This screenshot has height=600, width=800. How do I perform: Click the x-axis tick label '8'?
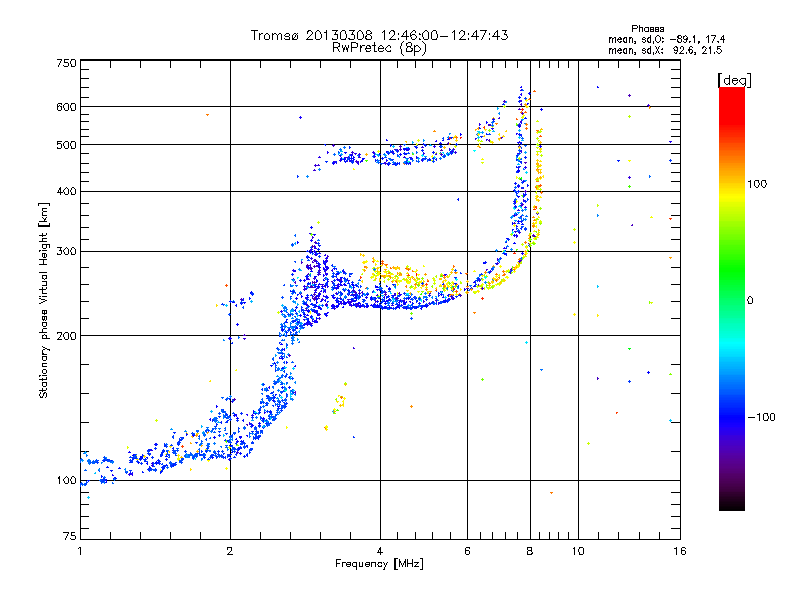[530, 551]
